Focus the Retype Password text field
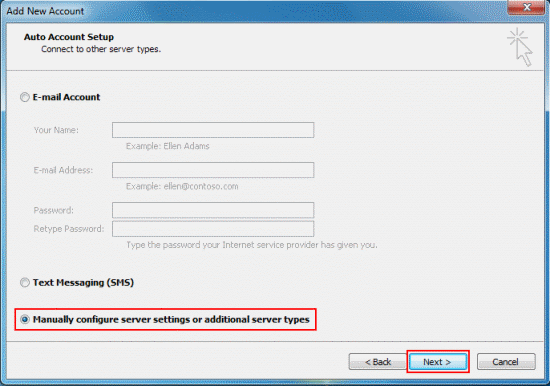The image size is (550, 386). click(x=213, y=229)
